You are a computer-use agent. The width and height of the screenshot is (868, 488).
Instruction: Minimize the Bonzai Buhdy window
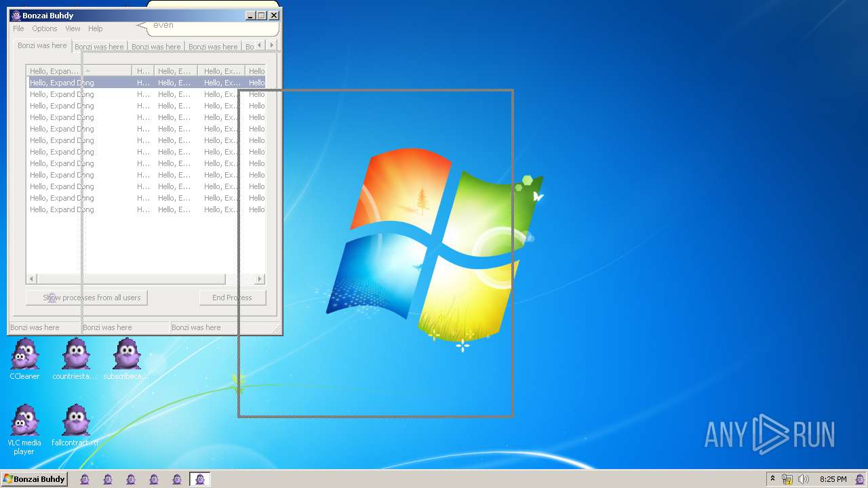click(250, 16)
